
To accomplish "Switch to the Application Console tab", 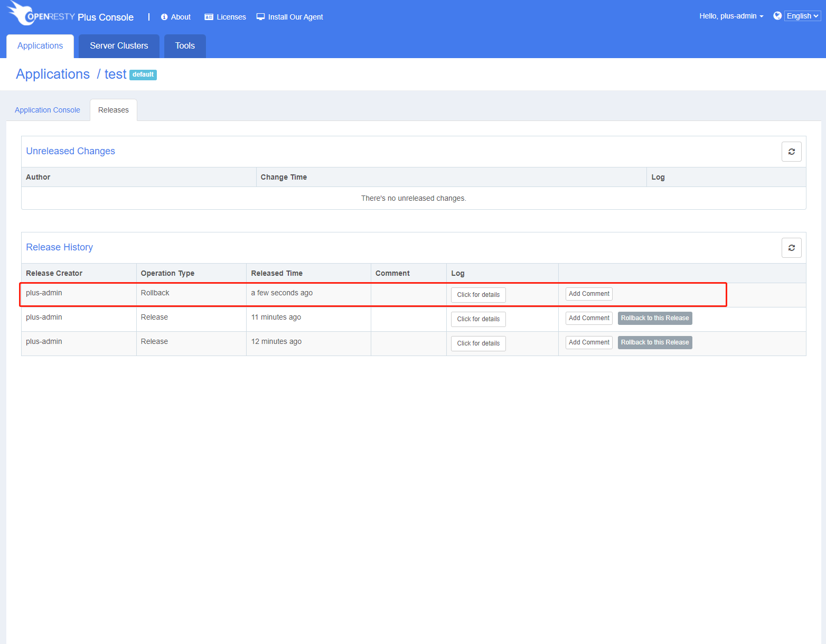I will (x=48, y=110).
